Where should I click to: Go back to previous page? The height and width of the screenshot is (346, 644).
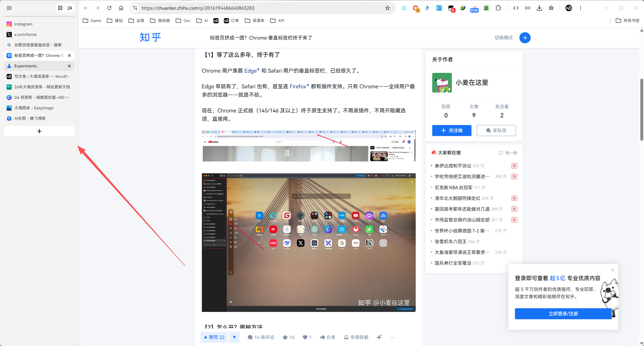pos(86,8)
